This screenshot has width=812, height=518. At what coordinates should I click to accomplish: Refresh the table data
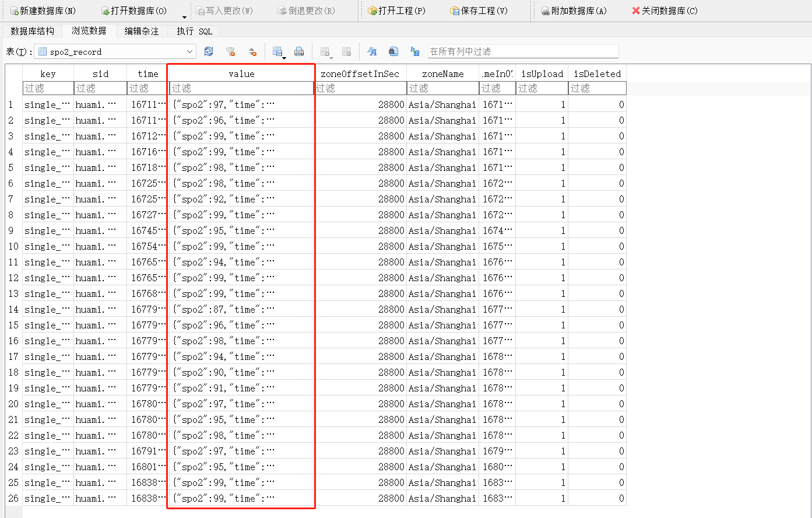point(209,51)
